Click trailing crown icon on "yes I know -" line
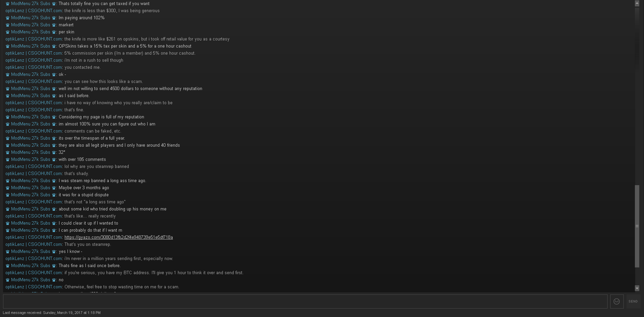Screen dimensions: 644x317 (x=54, y=252)
